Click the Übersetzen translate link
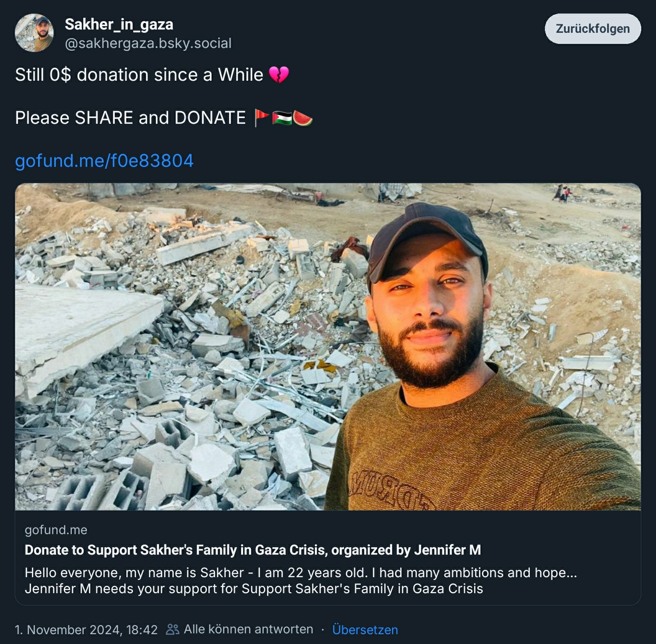The height and width of the screenshot is (644, 656). click(x=365, y=630)
